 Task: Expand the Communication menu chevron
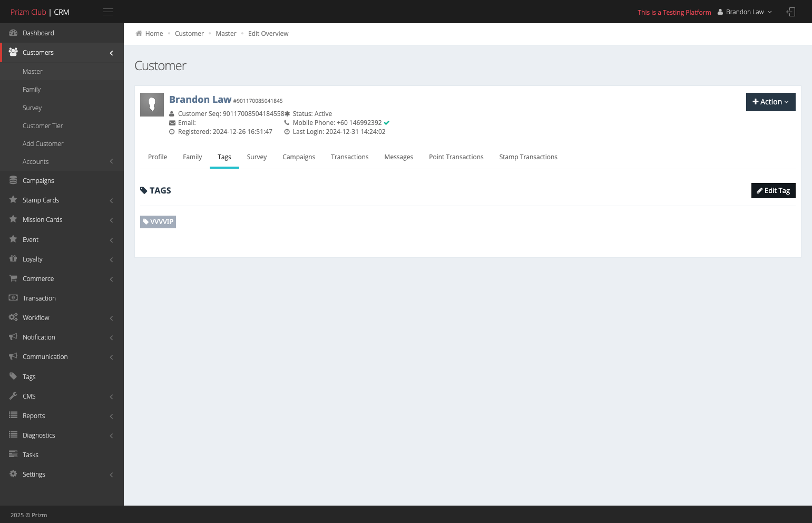point(111,357)
